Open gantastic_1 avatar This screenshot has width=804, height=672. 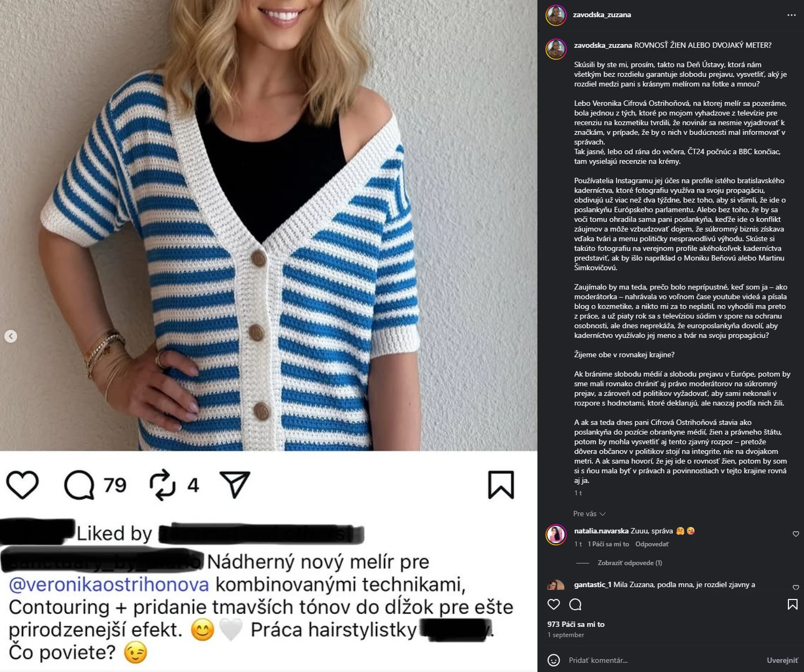[556, 585]
